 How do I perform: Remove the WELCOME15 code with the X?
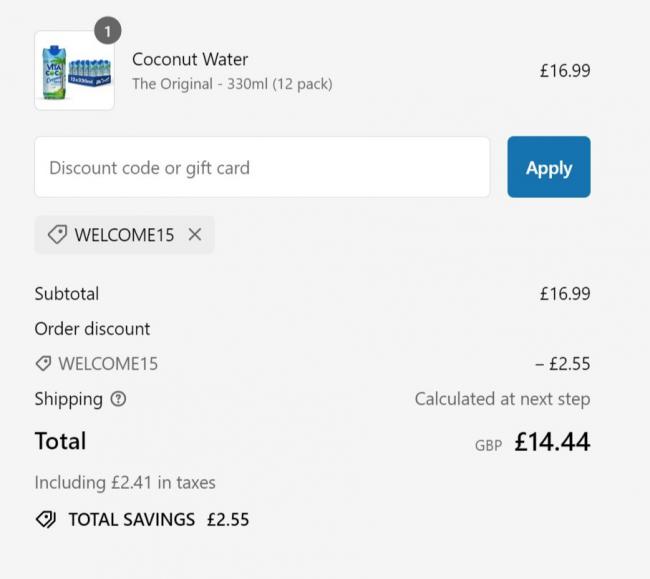coord(195,235)
